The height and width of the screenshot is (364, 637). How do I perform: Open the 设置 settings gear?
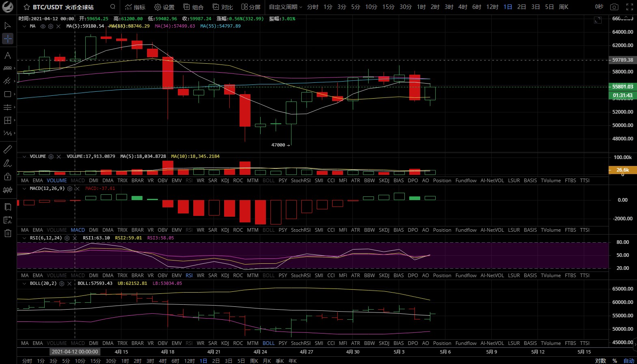click(x=164, y=7)
